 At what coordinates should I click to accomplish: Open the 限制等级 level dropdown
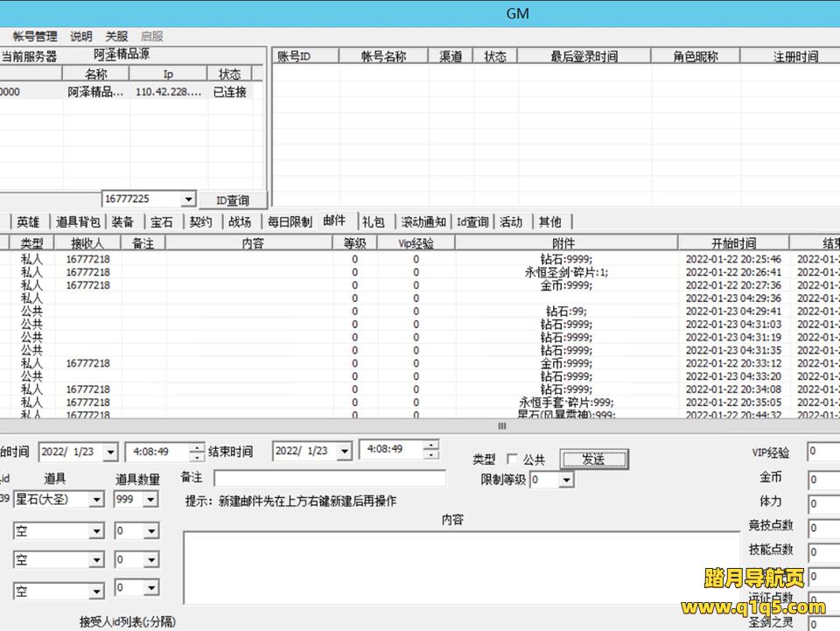566,480
